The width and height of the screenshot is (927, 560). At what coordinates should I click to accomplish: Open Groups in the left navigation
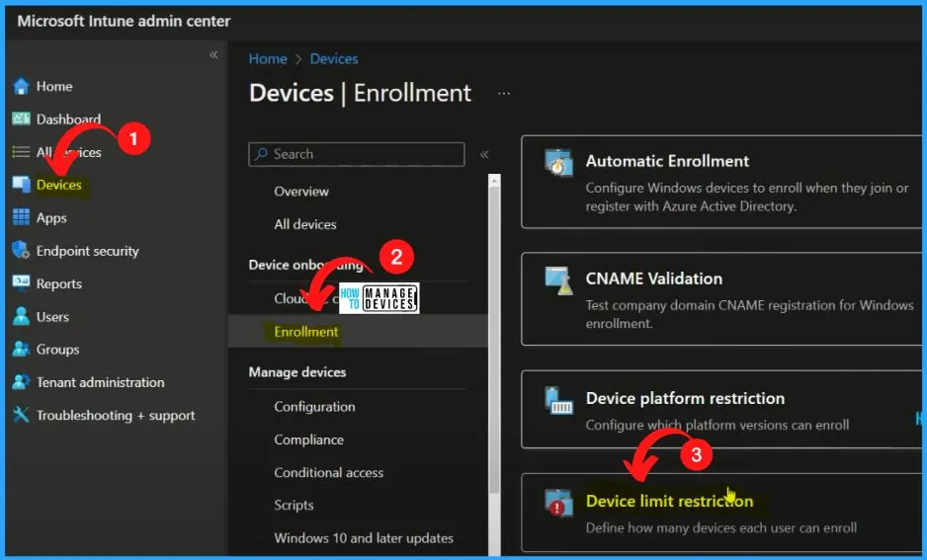click(58, 349)
